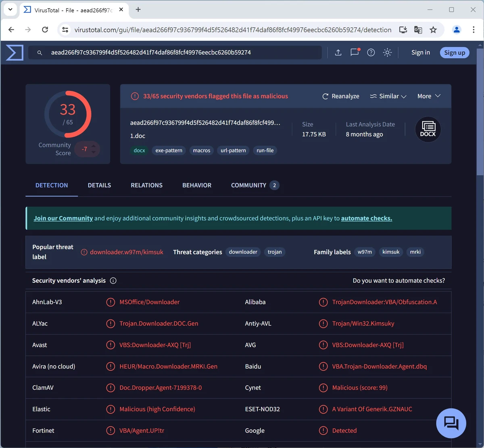
Task: Switch to the DETAILS tab
Action: [99, 185]
